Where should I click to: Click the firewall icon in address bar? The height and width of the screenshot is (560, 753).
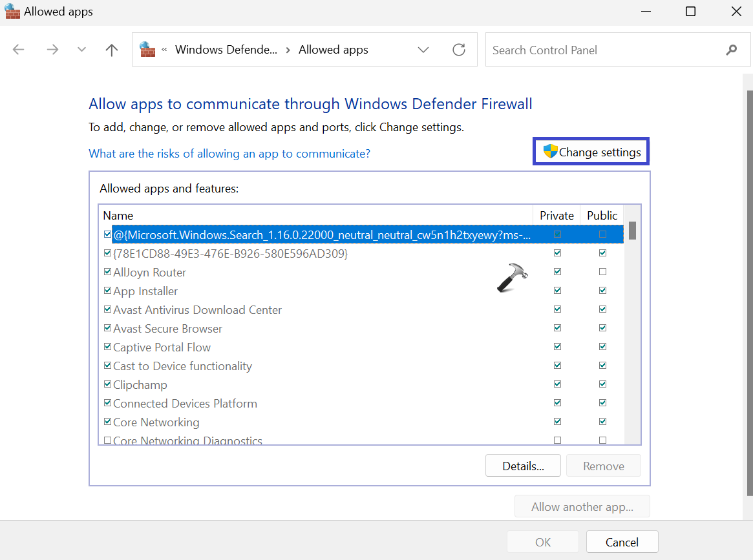[147, 50]
